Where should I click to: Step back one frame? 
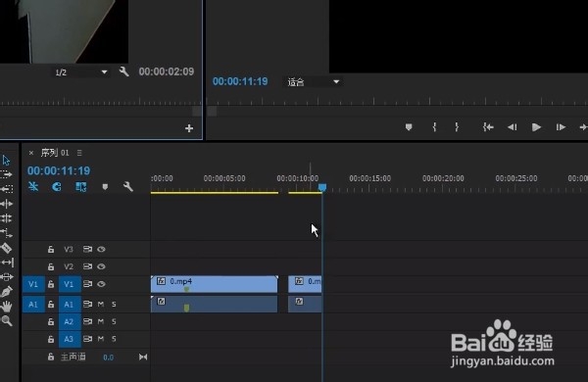click(513, 127)
